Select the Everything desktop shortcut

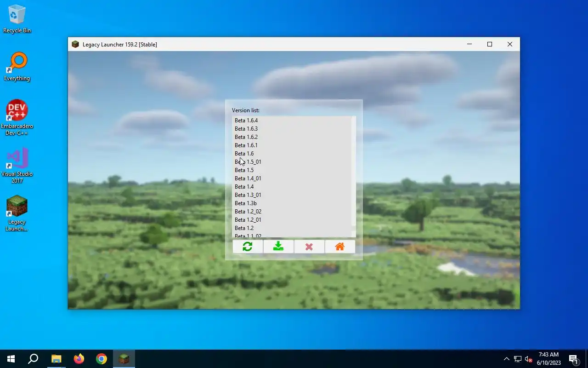[x=17, y=67]
